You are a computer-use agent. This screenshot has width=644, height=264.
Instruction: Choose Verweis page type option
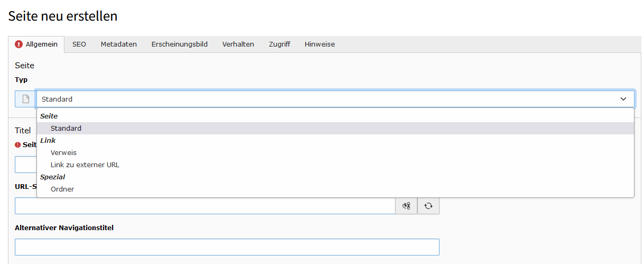point(63,153)
